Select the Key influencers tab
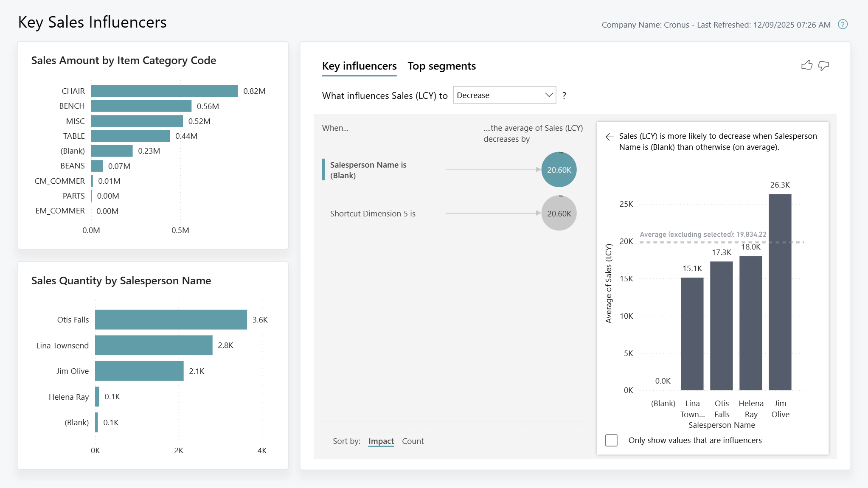 [359, 66]
